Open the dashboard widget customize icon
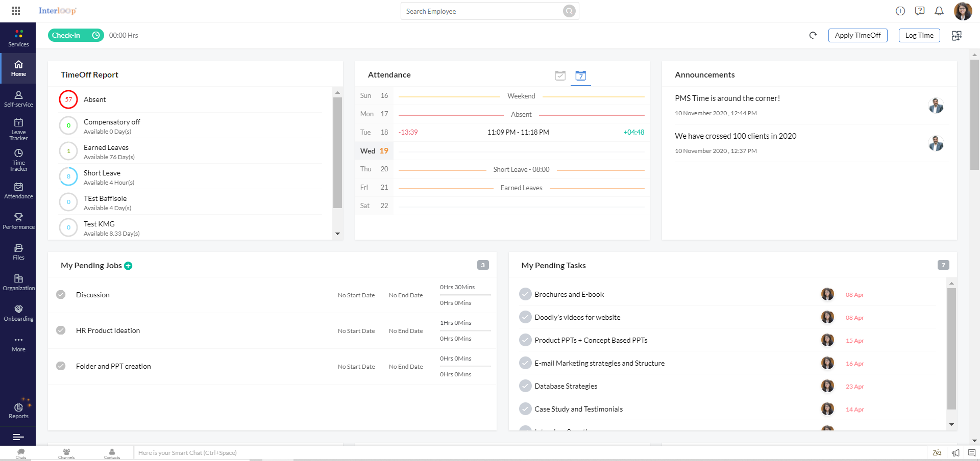Image resolution: width=980 pixels, height=461 pixels. pyautogui.click(x=957, y=35)
